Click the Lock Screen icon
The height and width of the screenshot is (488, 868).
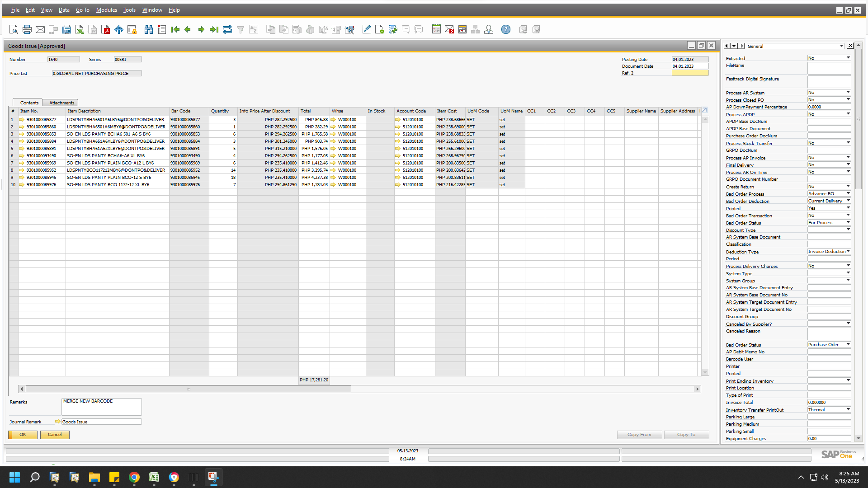click(x=132, y=30)
